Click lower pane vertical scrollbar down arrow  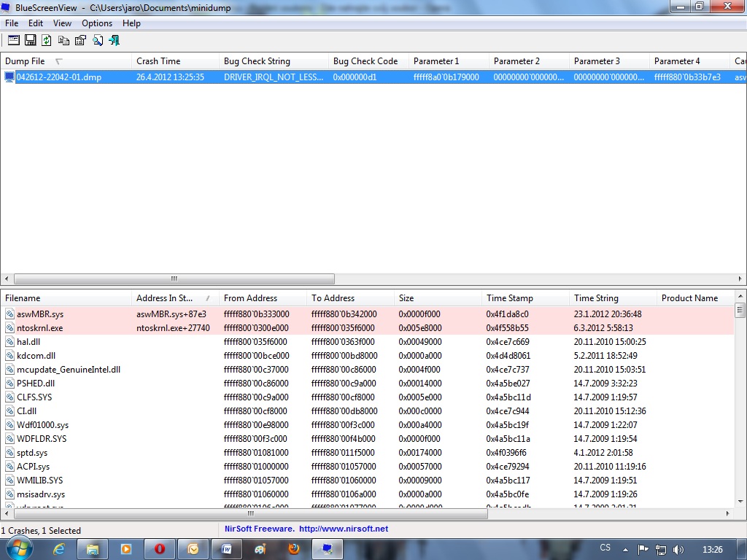(x=740, y=501)
